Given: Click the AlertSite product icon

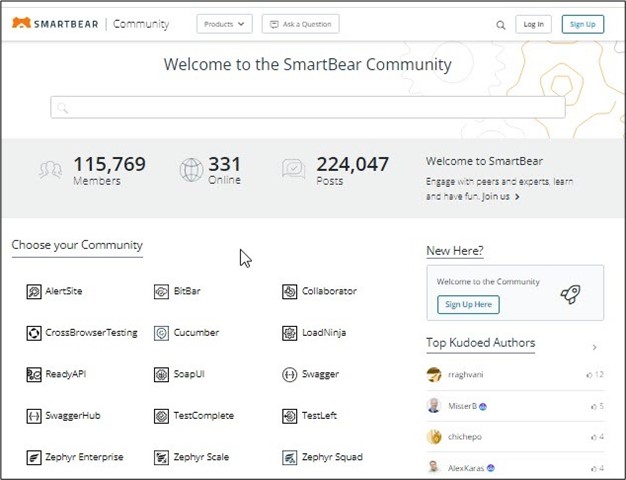Looking at the screenshot, I should (34, 292).
